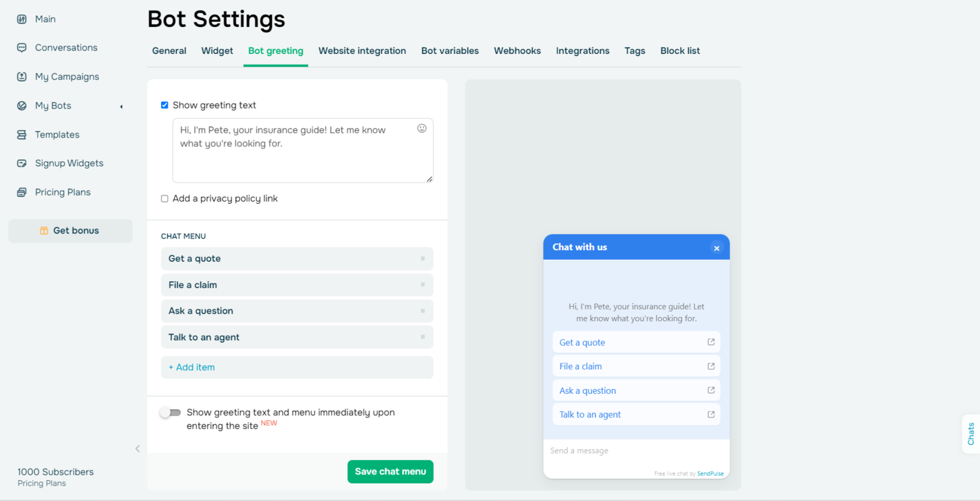980x501 pixels.
Task: Collapse the left sidebar with chevron
Action: (137, 448)
